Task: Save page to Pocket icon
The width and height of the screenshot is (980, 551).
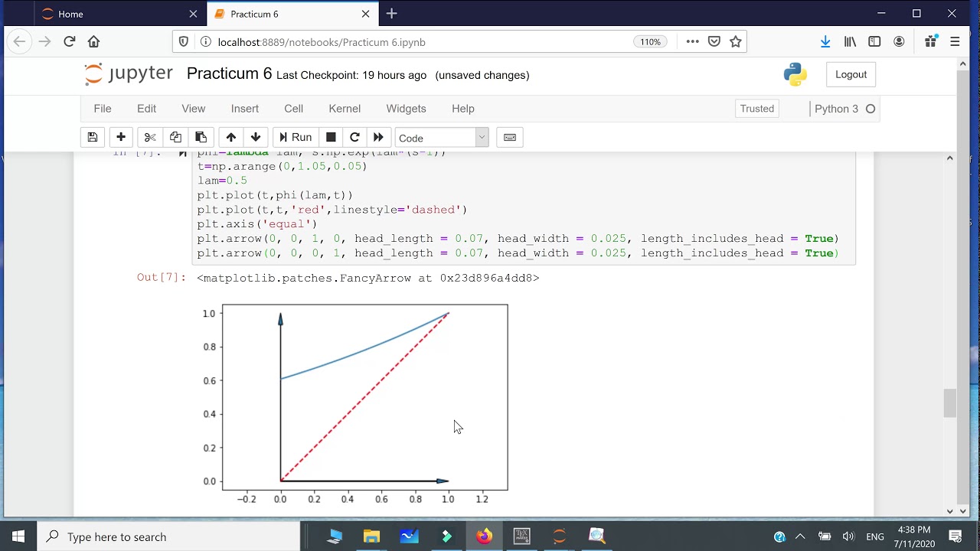Action: [714, 42]
